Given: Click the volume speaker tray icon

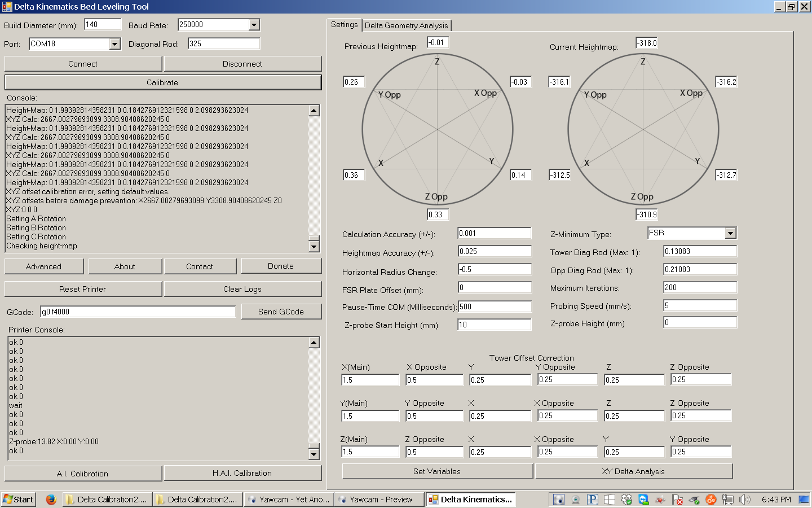Looking at the screenshot, I should click(x=745, y=500).
